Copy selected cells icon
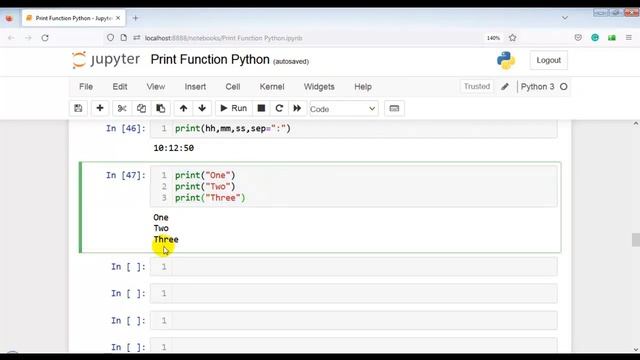Viewport: 640px width, 360px height. point(141,109)
